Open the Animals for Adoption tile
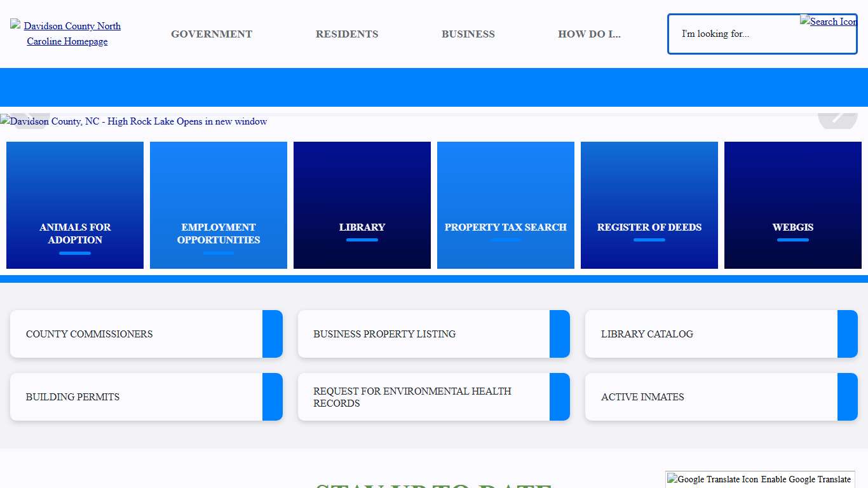 (75, 205)
